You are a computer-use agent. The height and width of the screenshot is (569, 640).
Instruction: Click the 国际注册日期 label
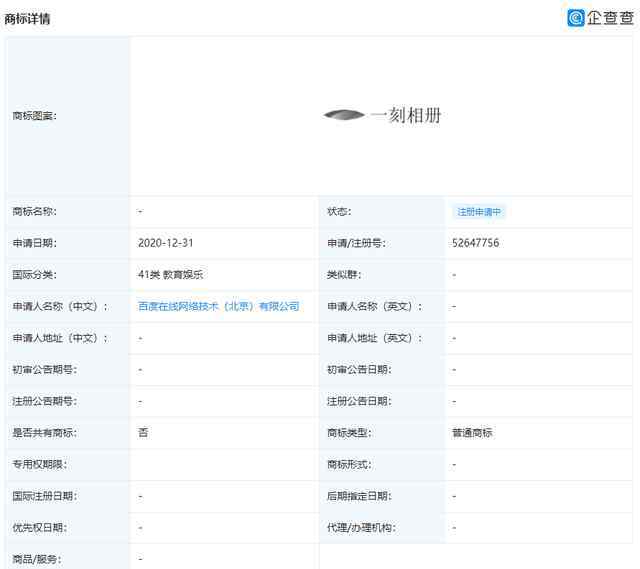click(44, 496)
